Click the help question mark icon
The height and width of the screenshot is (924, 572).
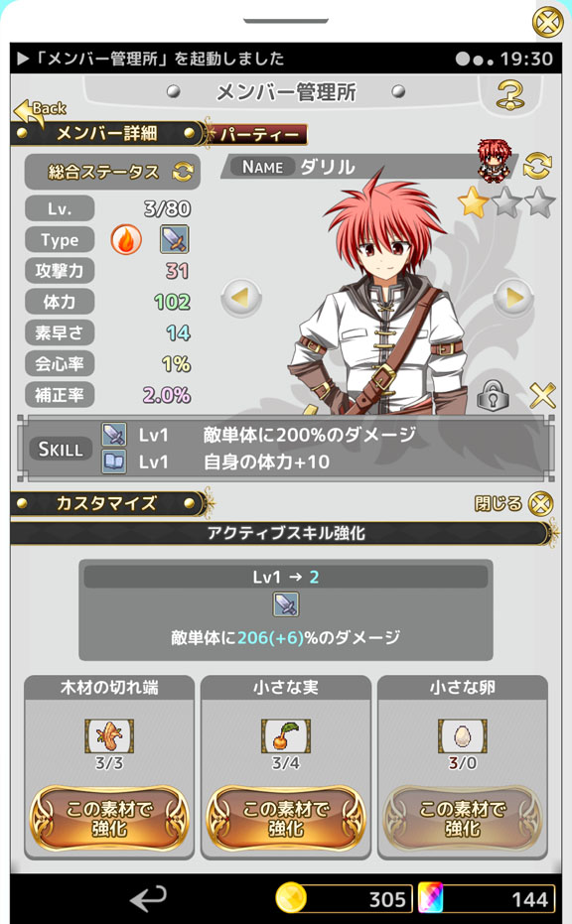pos(510,95)
